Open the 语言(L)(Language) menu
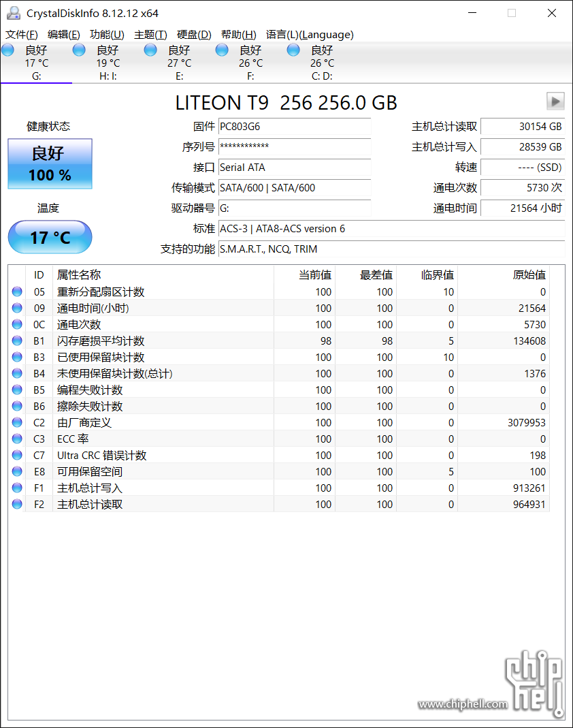The image size is (573, 728). click(310, 35)
